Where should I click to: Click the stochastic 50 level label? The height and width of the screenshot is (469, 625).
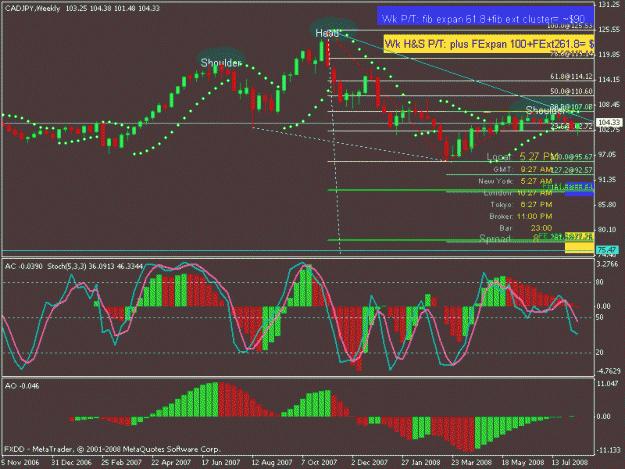(599, 318)
